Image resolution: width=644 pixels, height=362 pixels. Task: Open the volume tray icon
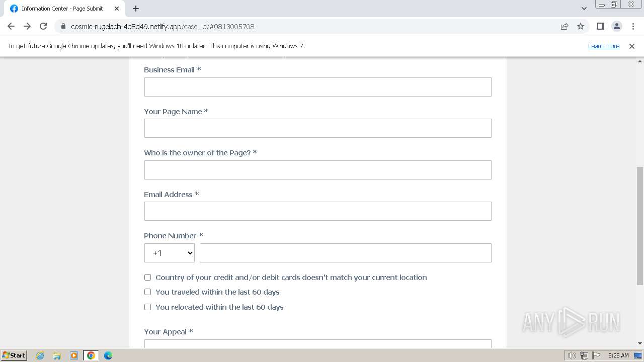(572, 355)
